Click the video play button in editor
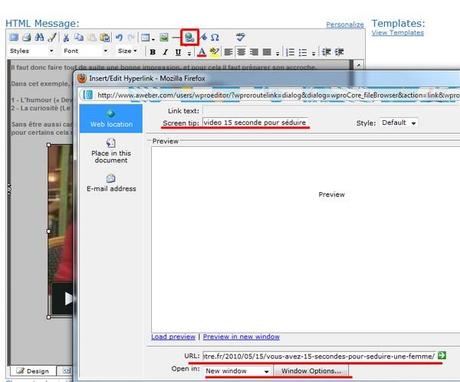This screenshot has height=382, width=460. pyautogui.click(x=69, y=299)
